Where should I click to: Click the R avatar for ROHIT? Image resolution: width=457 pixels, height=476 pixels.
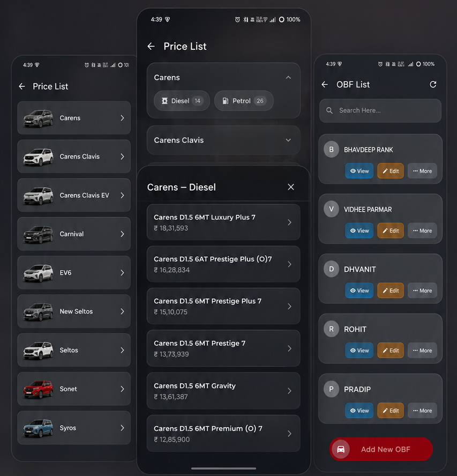[x=332, y=329]
